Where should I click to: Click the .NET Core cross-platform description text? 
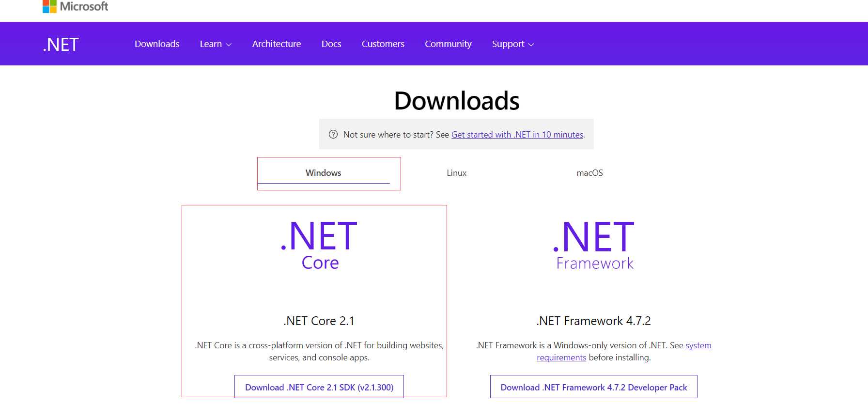(319, 351)
